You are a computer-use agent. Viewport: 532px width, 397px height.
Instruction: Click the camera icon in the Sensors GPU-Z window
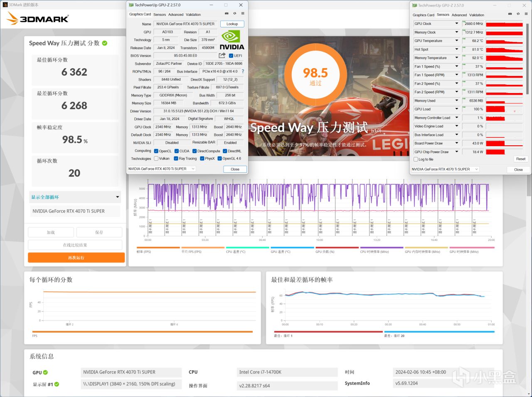[510, 14]
